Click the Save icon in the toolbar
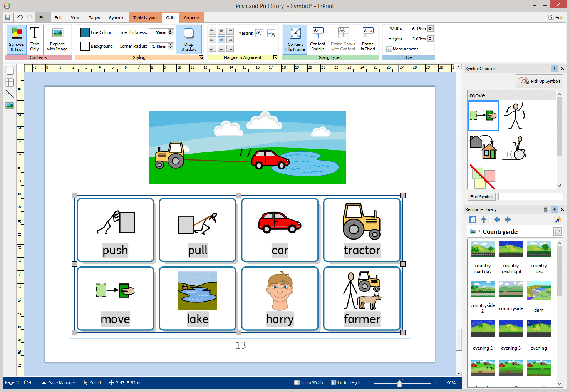 tap(8, 18)
